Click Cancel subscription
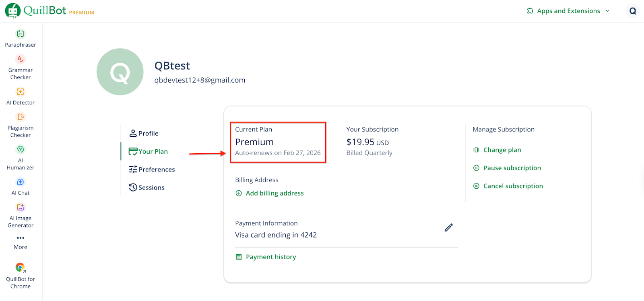This screenshot has width=644, height=301. (513, 186)
